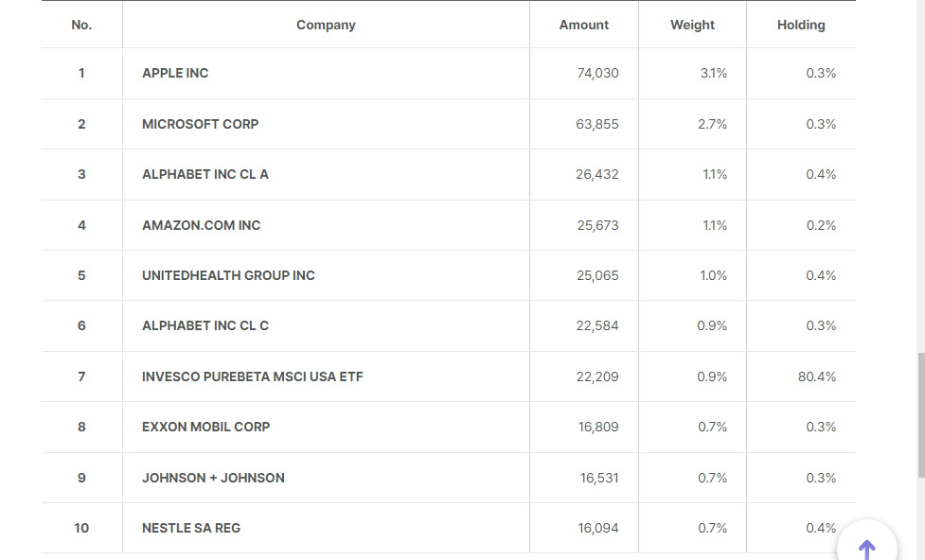The width and height of the screenshot is (925, 560).
Task: Select UNITEDHEALTH GROUP INC entry
Action: point(228,276)
